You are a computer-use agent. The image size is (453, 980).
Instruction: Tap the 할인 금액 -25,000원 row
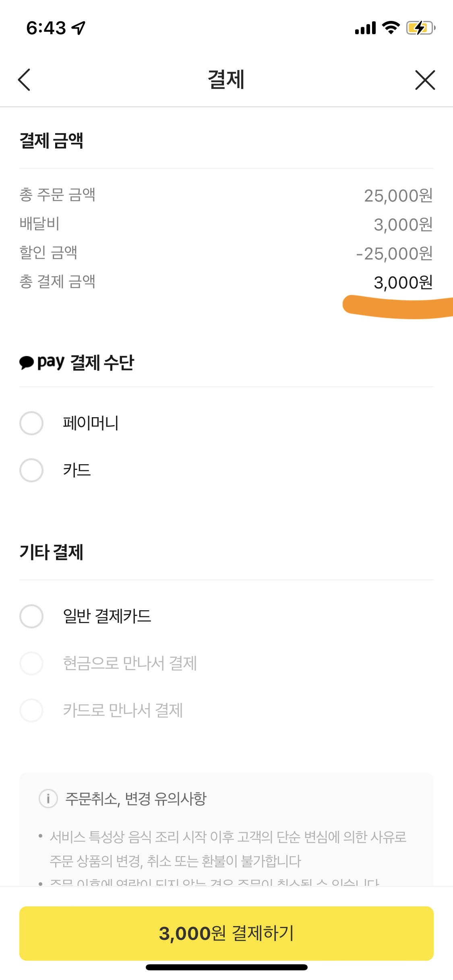[x=226, y=253]
